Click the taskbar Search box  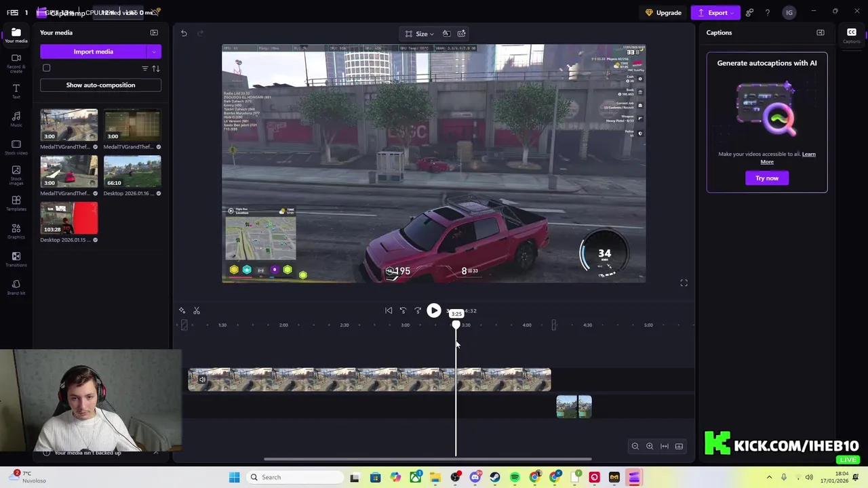[x=295, y=477]
